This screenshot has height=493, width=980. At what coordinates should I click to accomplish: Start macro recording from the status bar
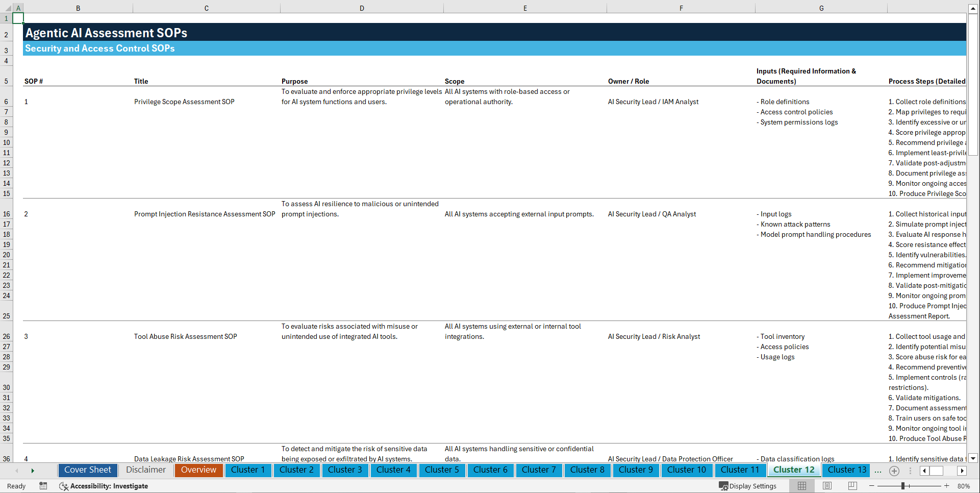43,486
